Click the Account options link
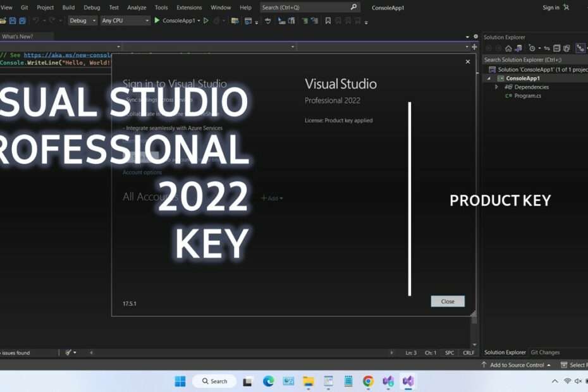This screenshot has width=588, height=392. [x=142, y=173]
